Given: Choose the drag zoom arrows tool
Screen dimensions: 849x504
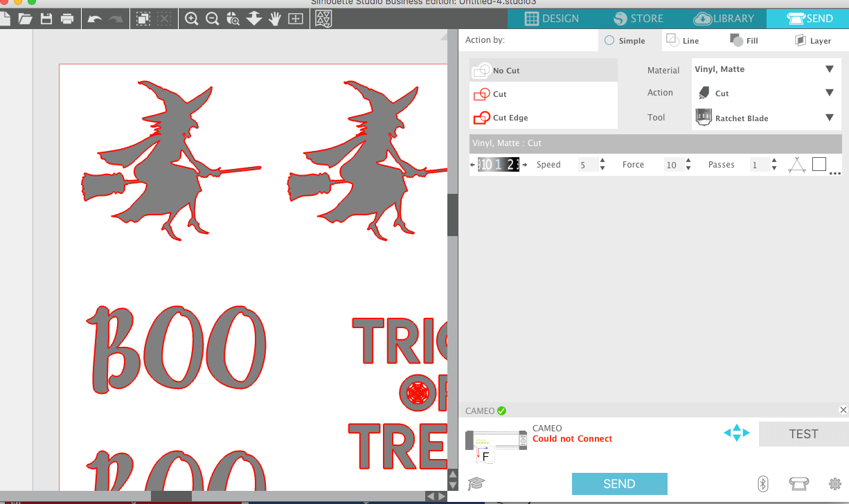Looking at the screenshot, I should [254, 19].
